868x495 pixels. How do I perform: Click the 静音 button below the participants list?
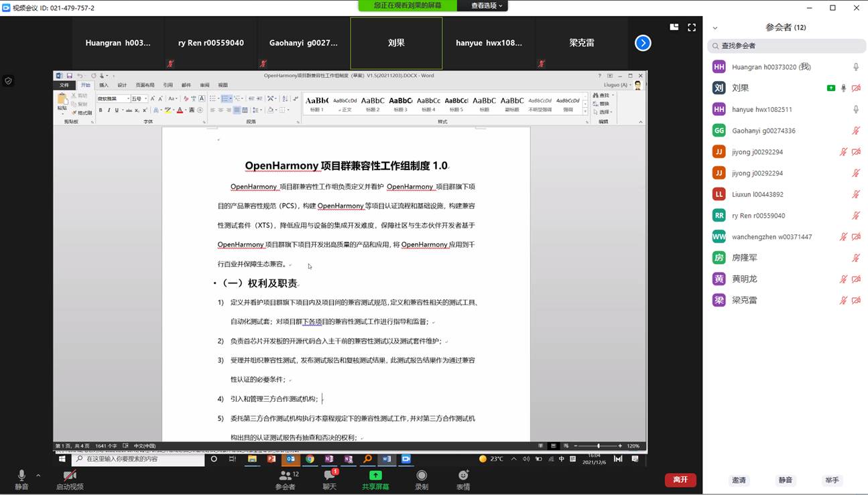click(785, 480)
